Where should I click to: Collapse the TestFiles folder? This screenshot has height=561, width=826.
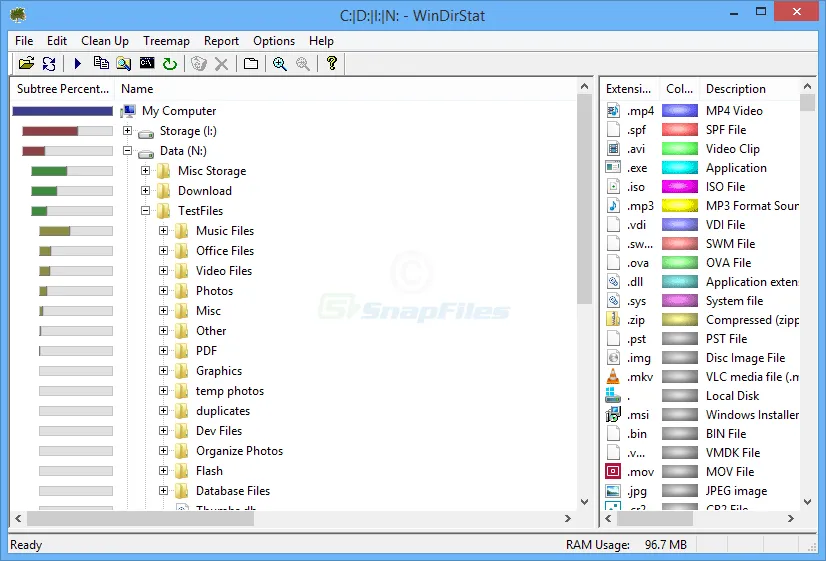(145, 210)
